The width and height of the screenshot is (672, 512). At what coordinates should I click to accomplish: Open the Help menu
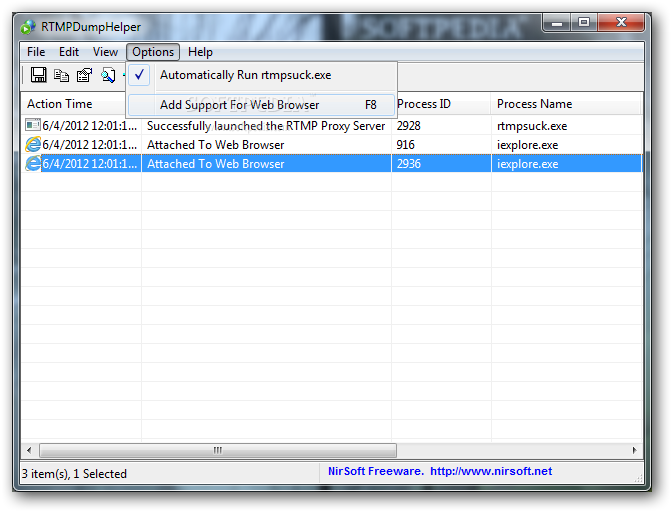[200, 52]
